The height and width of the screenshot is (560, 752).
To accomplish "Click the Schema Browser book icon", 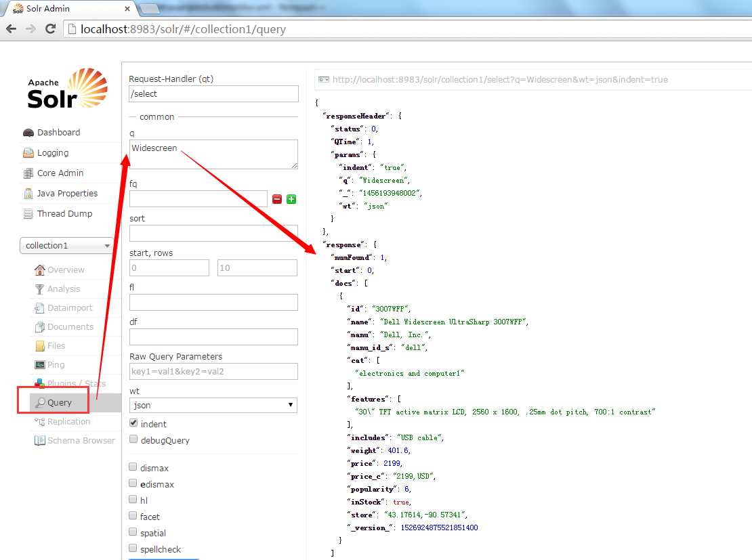I will [39, 441].
